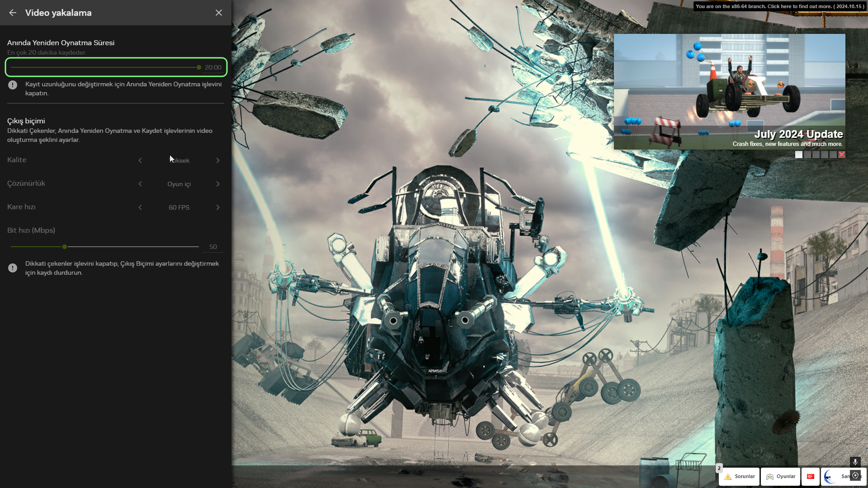Click the Turkish flag language button
This screenshot has width=868, height=488.
point(811,476)
